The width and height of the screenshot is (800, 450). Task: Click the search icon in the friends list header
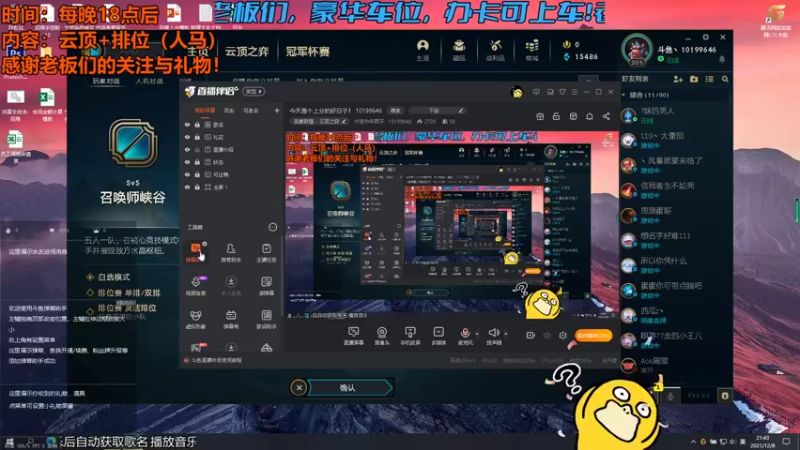pyautogui.click(x=725, y=79)
